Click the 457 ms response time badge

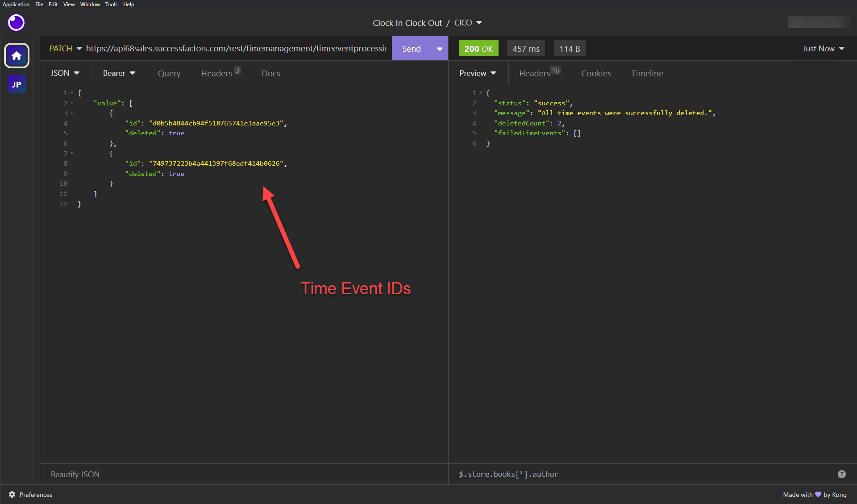(526, 49)
